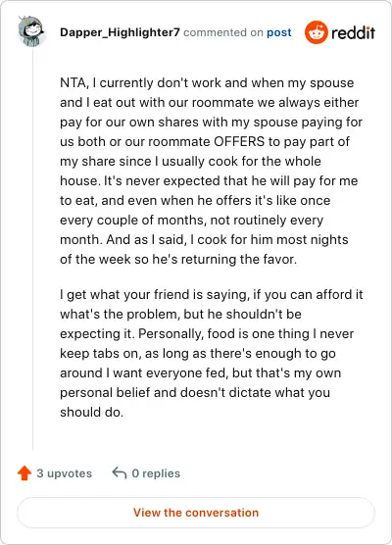The width and height of the screenshot is (392, 545).
Task: Follow the blue "post" link
Action: click(279, 32)
